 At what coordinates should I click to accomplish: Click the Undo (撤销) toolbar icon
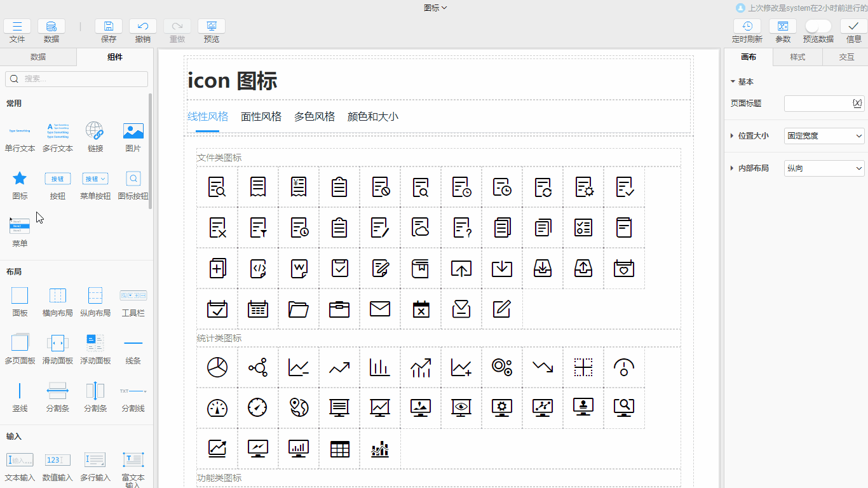pyautogui.click(x=143, y=27)
